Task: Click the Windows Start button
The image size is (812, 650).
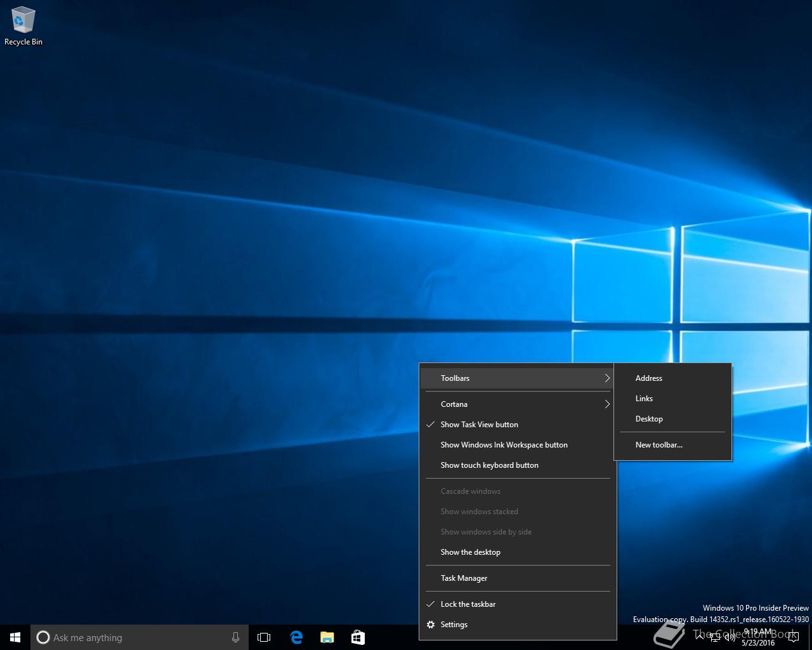Action: pyautogui.click(x=15, y=637)
